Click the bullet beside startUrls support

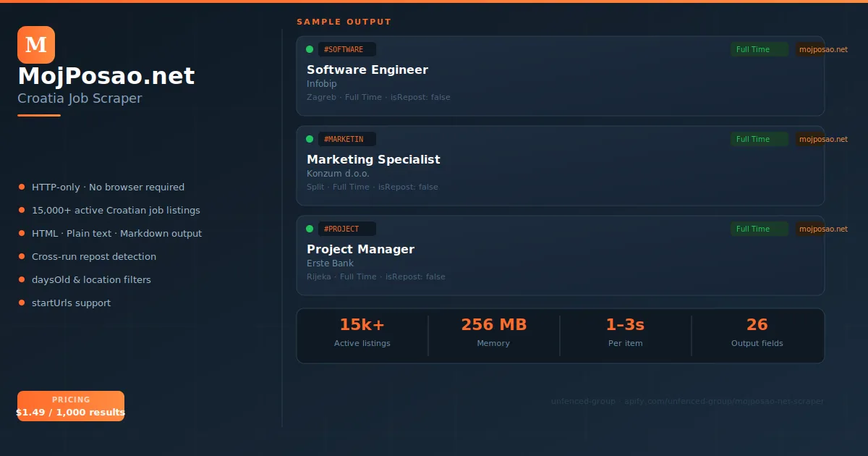22,303
